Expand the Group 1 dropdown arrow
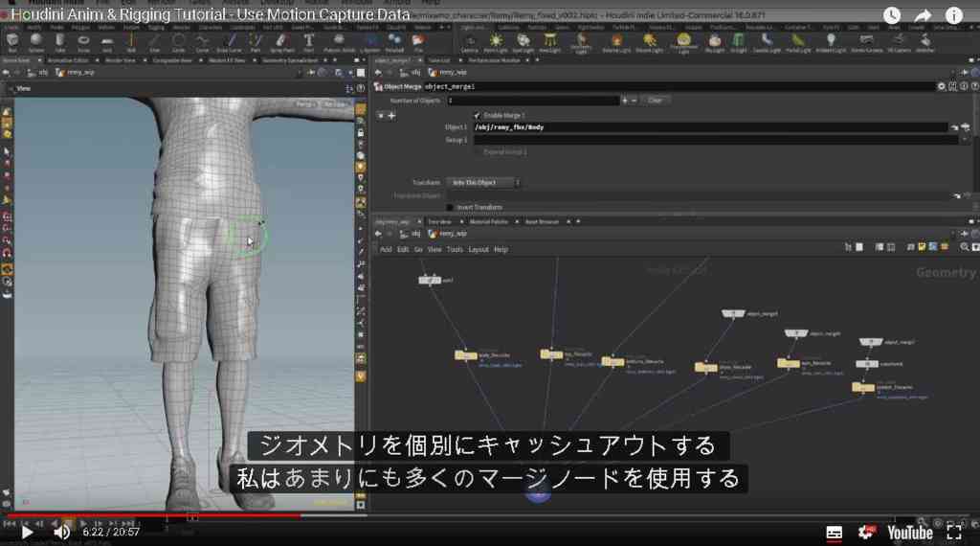The width and height of the screenshot is (980, 546). tap(966, 140)
